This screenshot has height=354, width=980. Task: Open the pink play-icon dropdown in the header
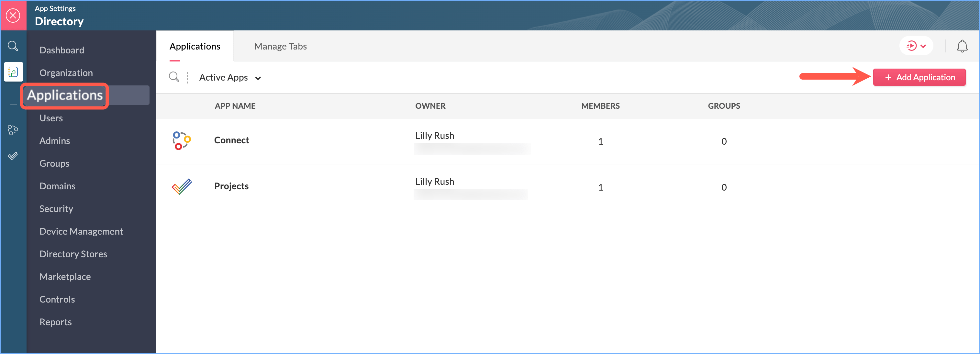point(916,46)
